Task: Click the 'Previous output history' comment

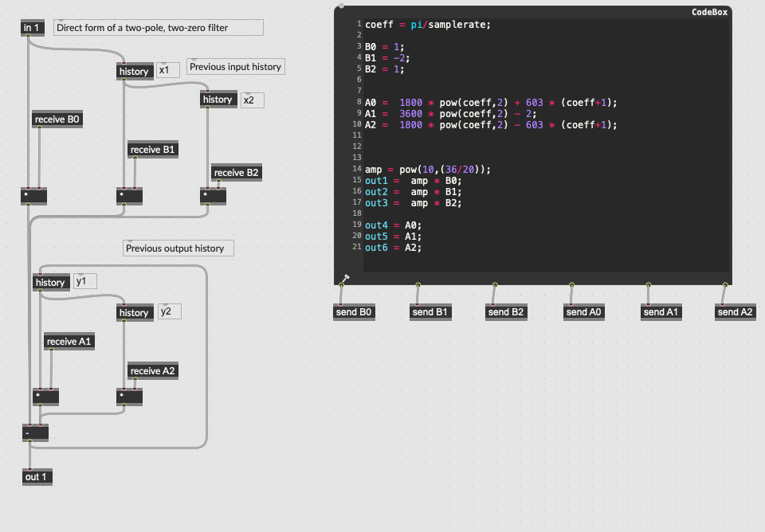Action: click(178, 248)
